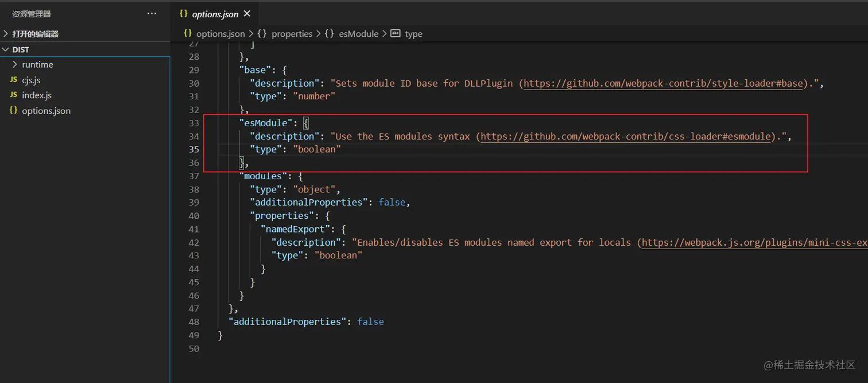This screenshot has width=868, height=383.
Task: Click "additionalProperties" key on line 48
Action: 287,322
